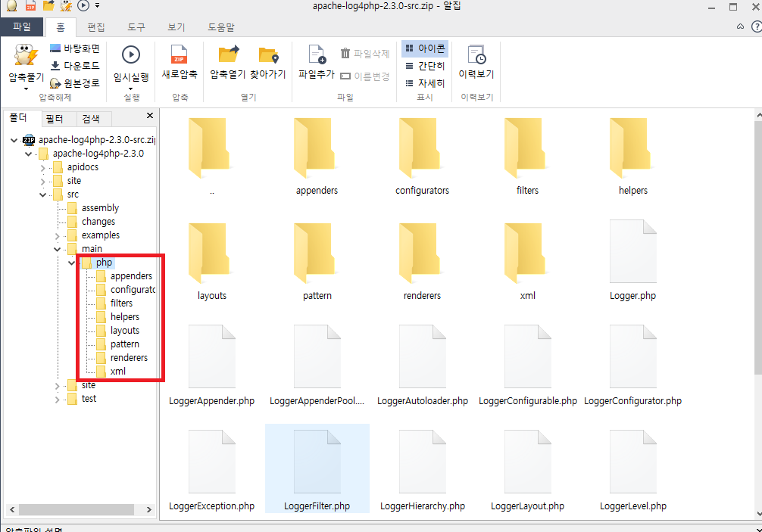
Task: Switch to the 도구 ribbon tab
Action: click(x=136, y=27)
